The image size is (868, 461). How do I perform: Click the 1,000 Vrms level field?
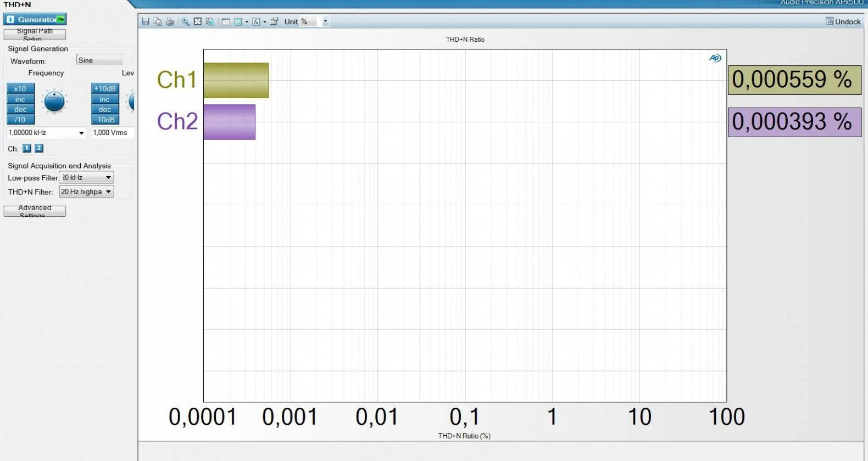click(x=110, y=133)
